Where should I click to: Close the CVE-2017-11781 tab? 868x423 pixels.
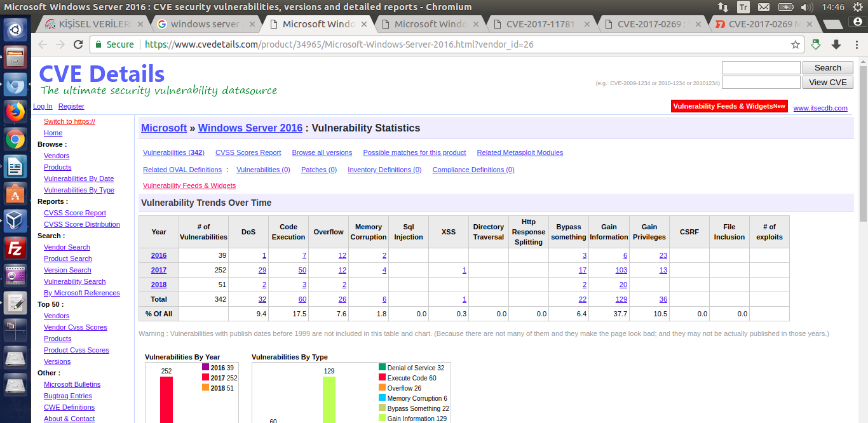(587, 25)
